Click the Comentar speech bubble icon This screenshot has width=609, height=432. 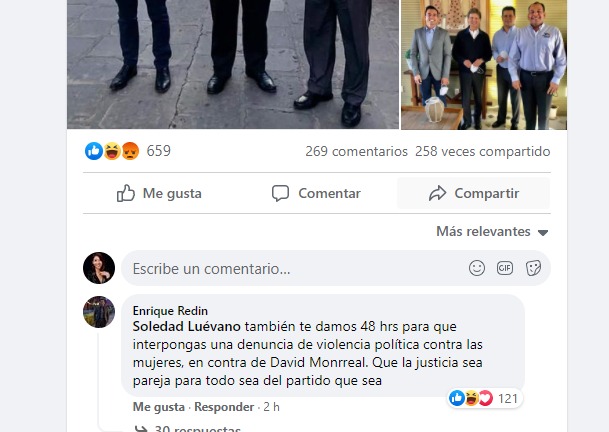coord(280,193)
